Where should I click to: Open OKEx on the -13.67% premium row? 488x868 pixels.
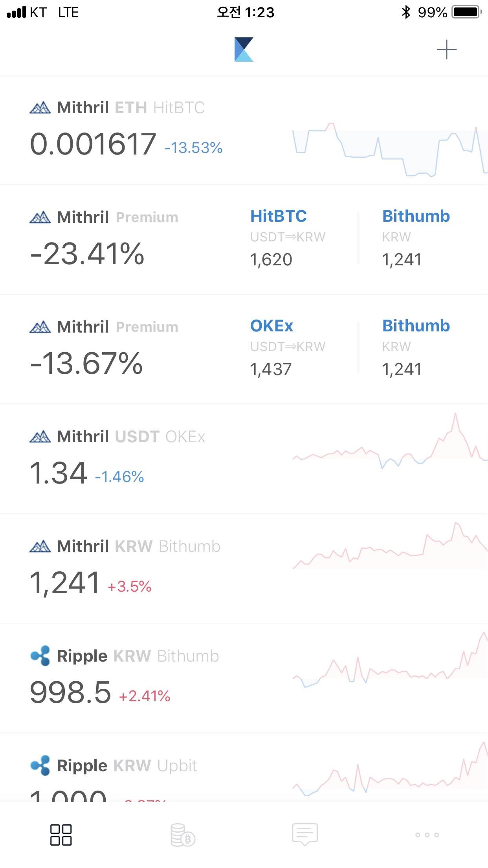(x=272, y=325)
